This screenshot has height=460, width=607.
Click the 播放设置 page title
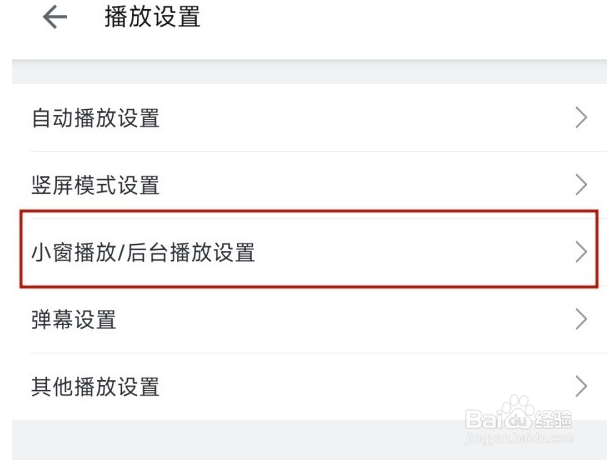point(152,17)
